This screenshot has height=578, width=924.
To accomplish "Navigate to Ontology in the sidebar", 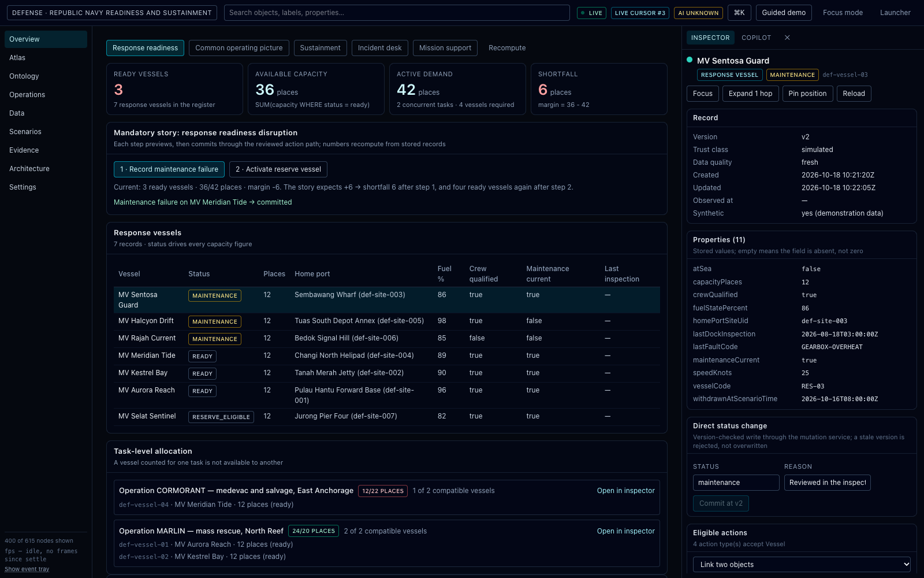I will (46, 76).
